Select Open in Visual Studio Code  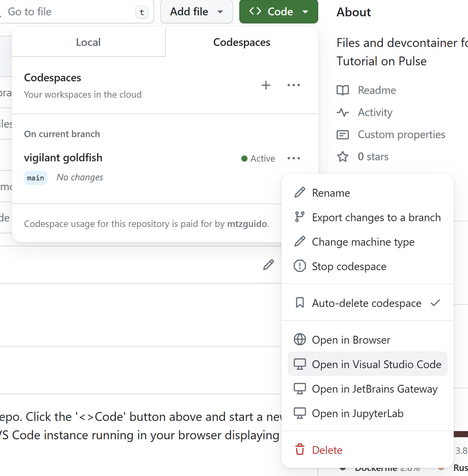coord(368,364)
